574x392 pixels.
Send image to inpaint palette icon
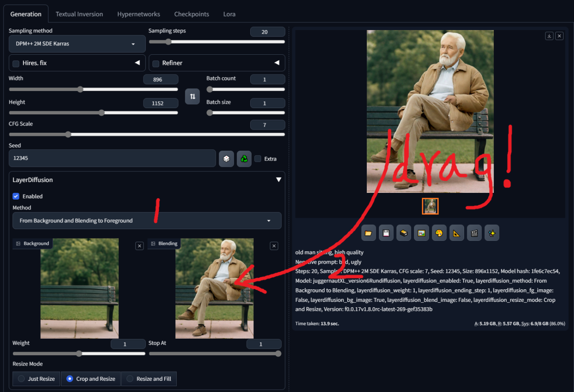click(439, 233)
